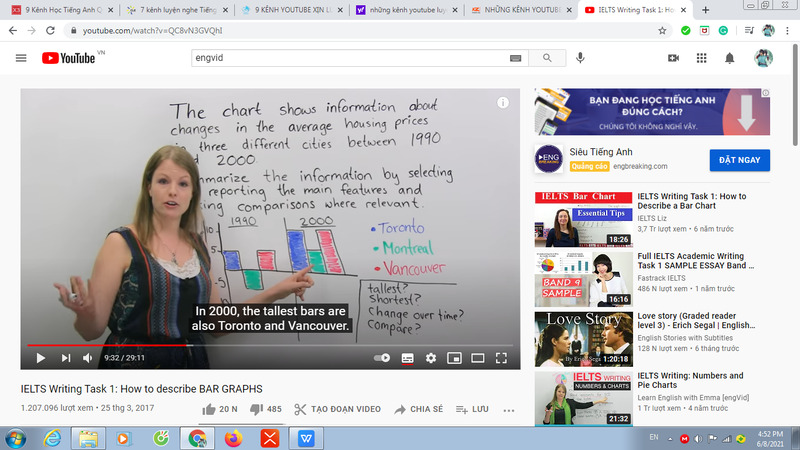
Task: Click the video title text
Action: [x=141, y=389]
